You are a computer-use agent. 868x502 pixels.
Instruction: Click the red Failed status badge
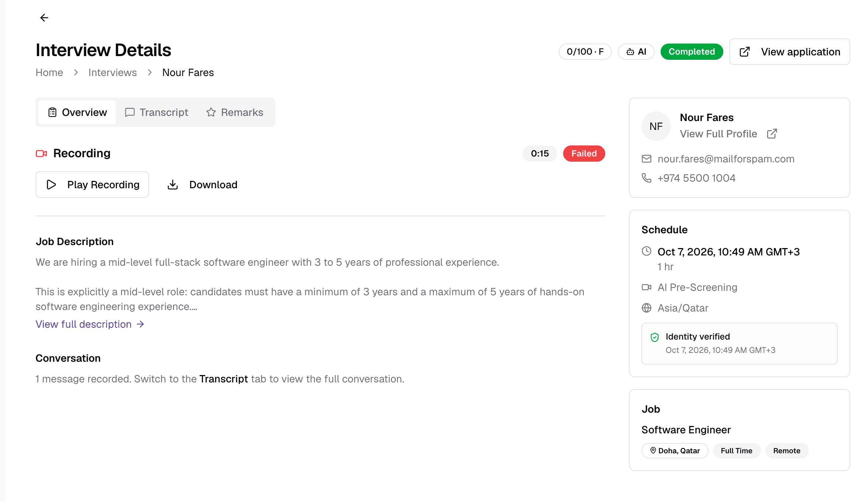click(x=584, y=154)
